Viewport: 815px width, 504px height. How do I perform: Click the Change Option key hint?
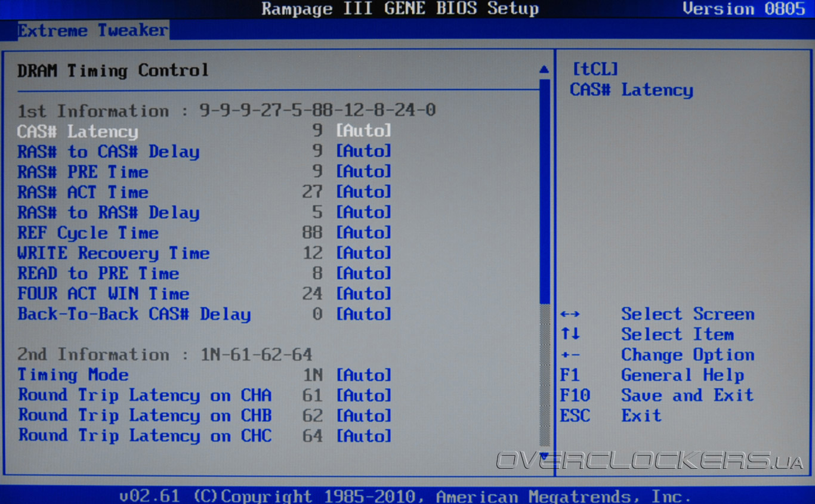pyautogui.click(x=688, y=354)
